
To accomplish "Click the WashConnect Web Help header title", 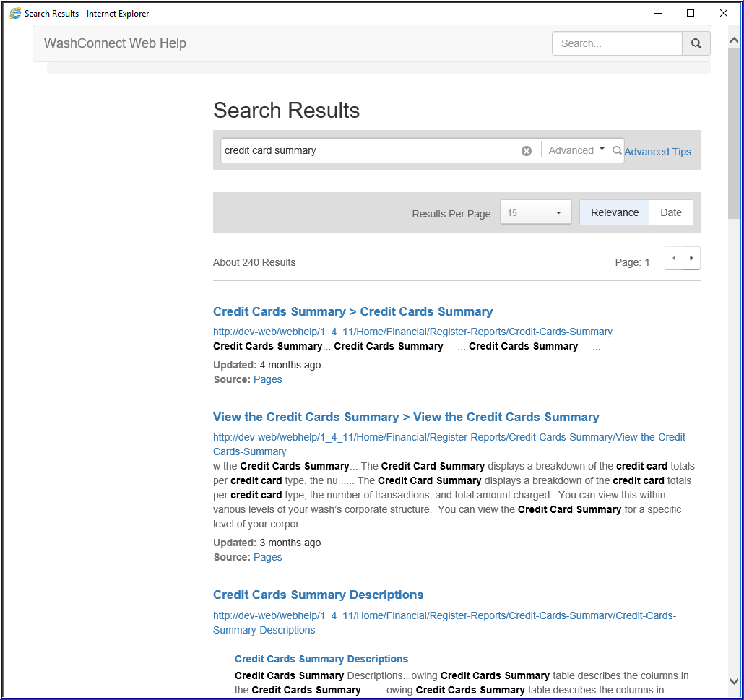I will [x=115, y=43].
